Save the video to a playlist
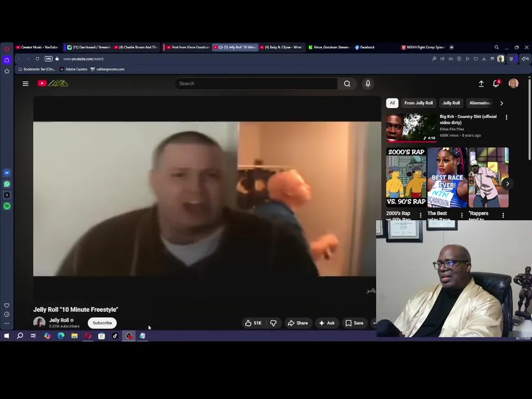Image resolution: width=532 pixels, height=399 pixels. [x=354, y=323]
